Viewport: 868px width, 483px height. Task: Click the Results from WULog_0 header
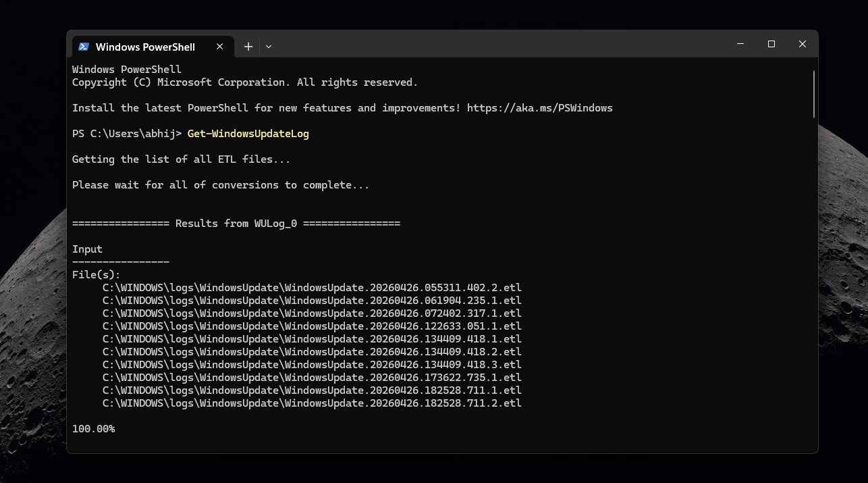(x=236, y=223)
